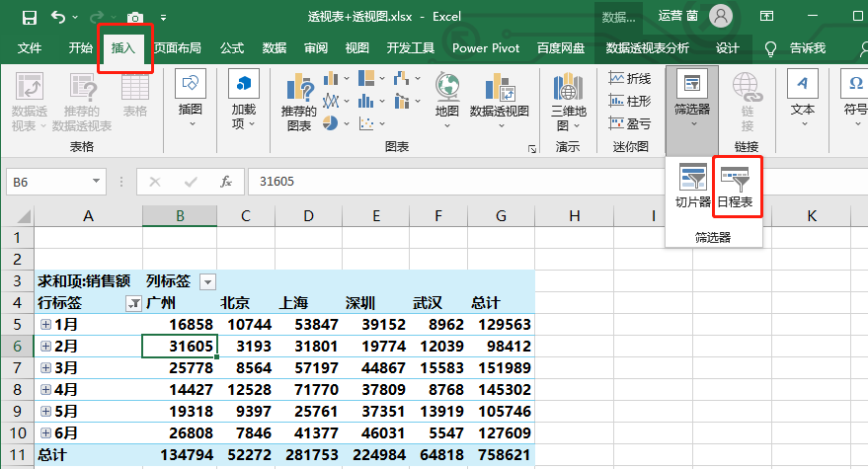Insert a 折线 sparkline
The height and width of the screenshot is (469, 868).
tap(629, 78)
